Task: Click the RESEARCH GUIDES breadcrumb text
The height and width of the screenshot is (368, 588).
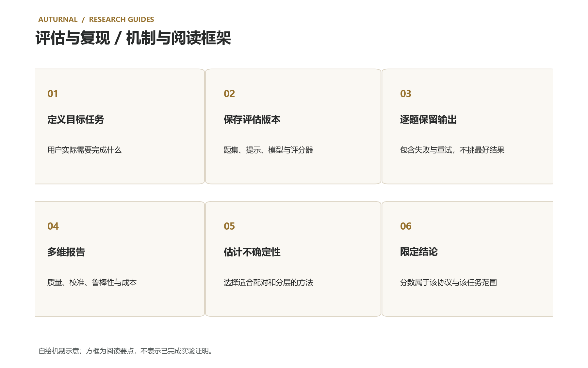Action: pos(122,19)
